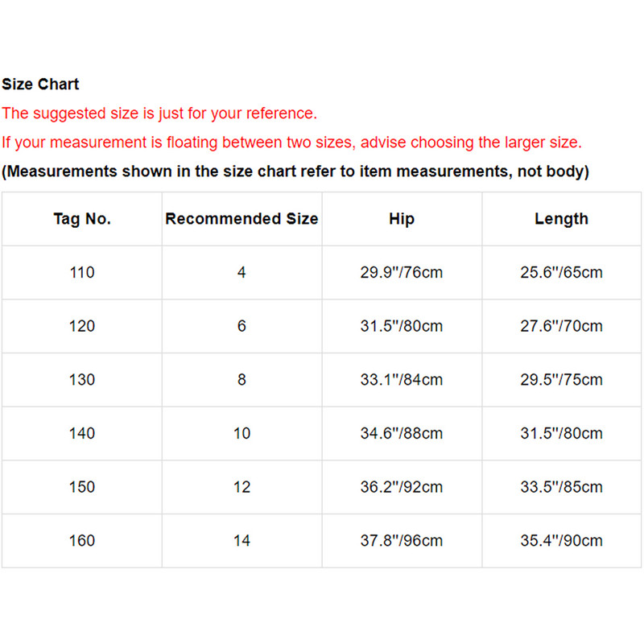Click the 29.5"/75cm length cell
This screenshot has width=644, height=644.
coord(561,380)
